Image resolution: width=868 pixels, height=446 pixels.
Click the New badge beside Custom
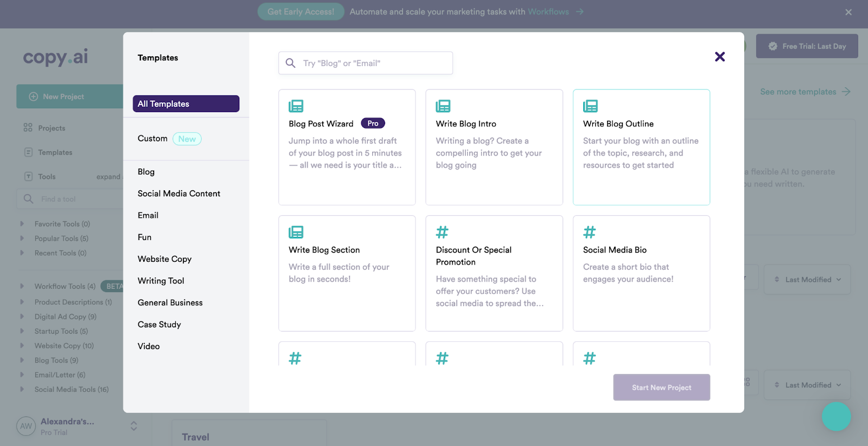(x=187, y=139)
